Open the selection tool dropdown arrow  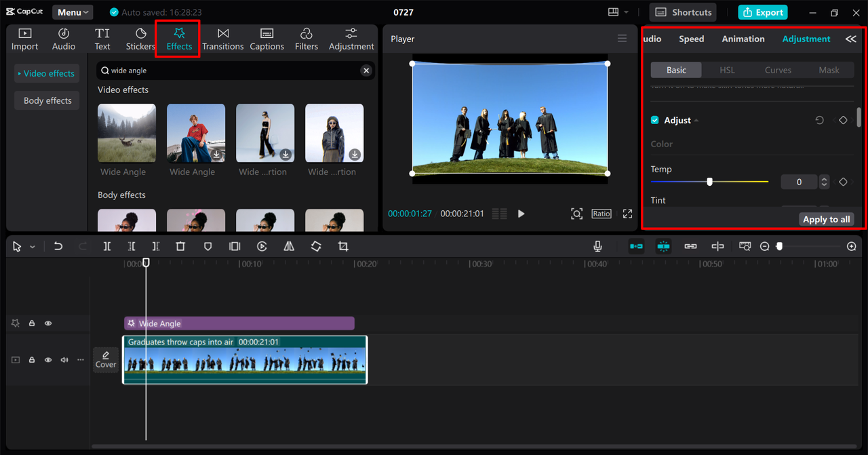point(32,247)
